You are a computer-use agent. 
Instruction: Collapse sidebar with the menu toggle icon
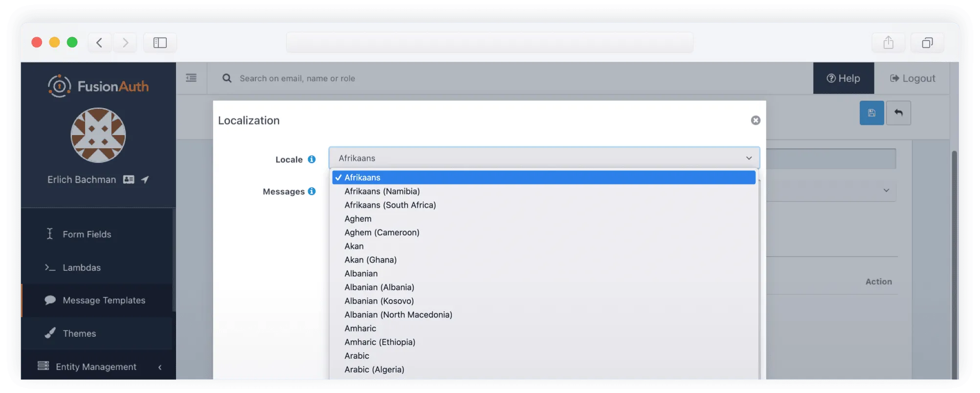(191, 78)
